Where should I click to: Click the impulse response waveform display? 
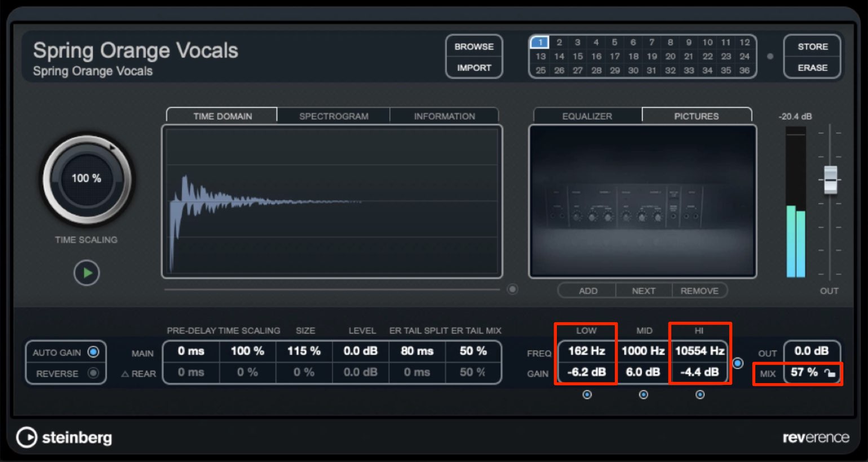point(332,201)
